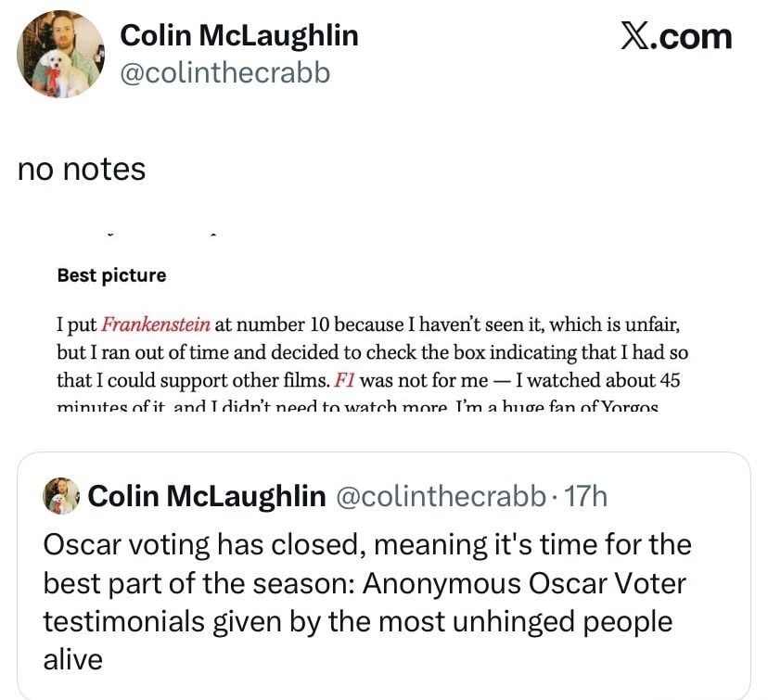Click the word "alive" in quoted tweet

(72, 659)
